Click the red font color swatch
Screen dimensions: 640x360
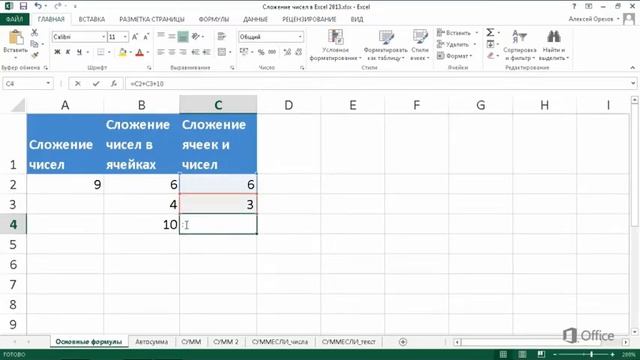click(x=140, y=52)
